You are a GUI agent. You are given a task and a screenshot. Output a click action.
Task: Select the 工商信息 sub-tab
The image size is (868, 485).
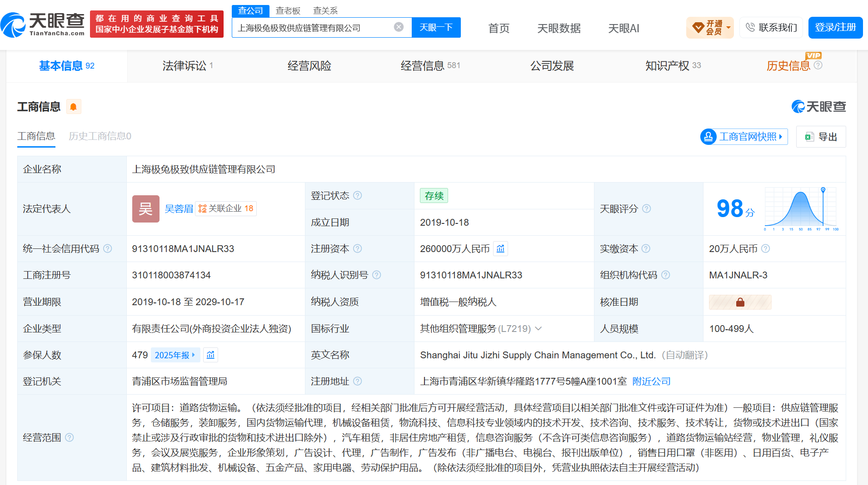[x=36, y=136]
